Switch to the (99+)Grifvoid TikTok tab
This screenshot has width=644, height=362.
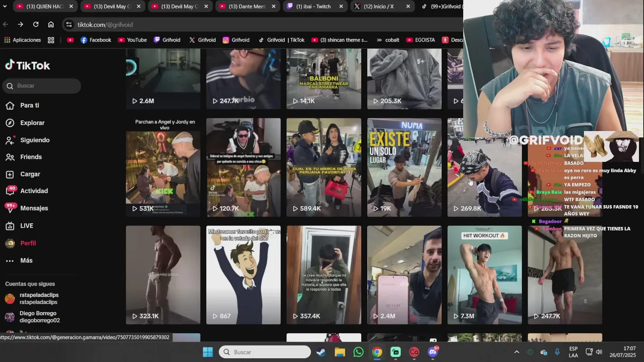tap(442, 7)
